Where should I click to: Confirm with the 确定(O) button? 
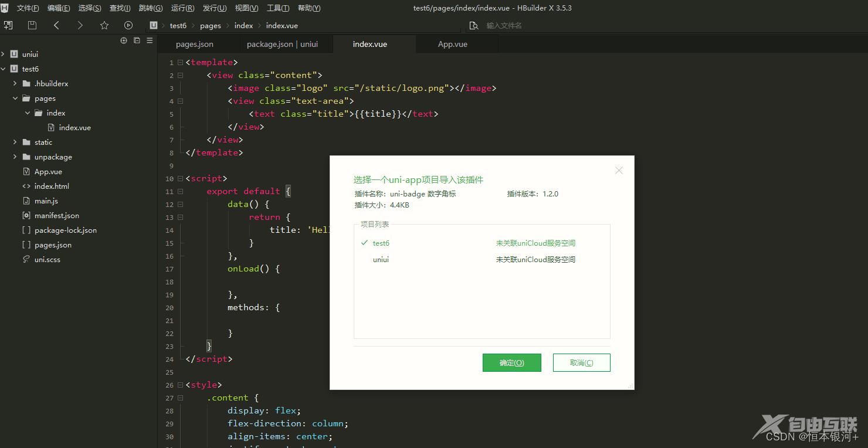512,362
